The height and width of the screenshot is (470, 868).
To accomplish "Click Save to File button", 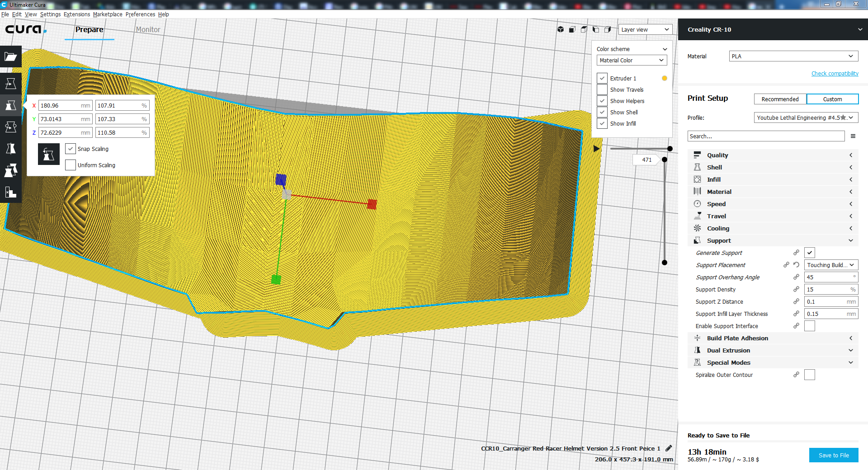I will (x=834, y=455).
